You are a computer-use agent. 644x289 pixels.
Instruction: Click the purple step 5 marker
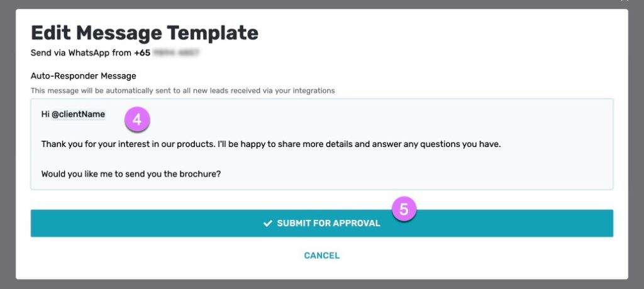404,209
